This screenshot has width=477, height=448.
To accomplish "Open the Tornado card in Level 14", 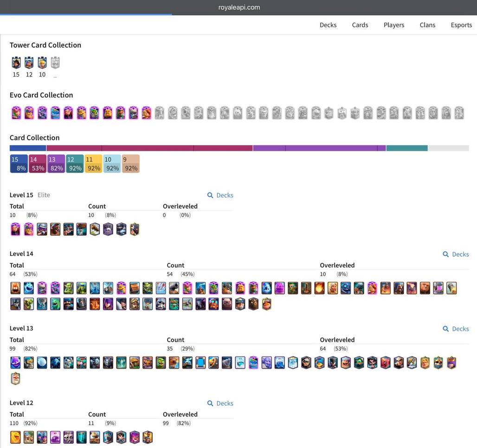I will [x=42, y=304].
